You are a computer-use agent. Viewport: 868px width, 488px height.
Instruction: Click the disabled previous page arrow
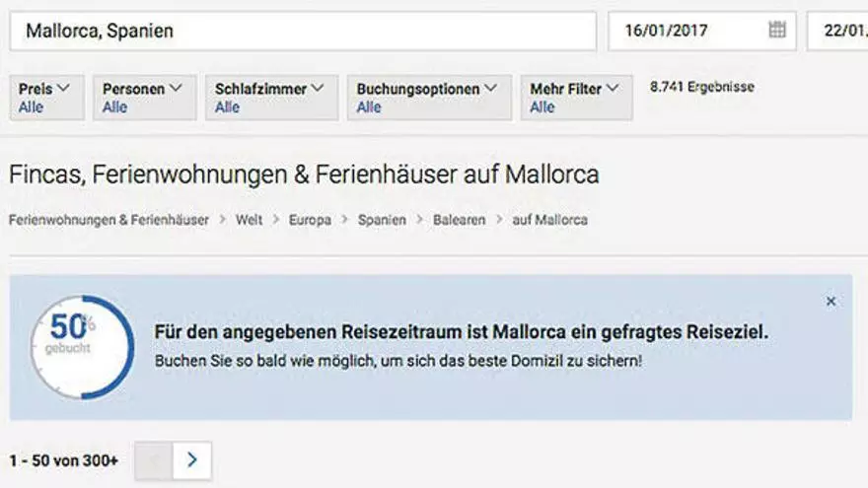[154, 460]
